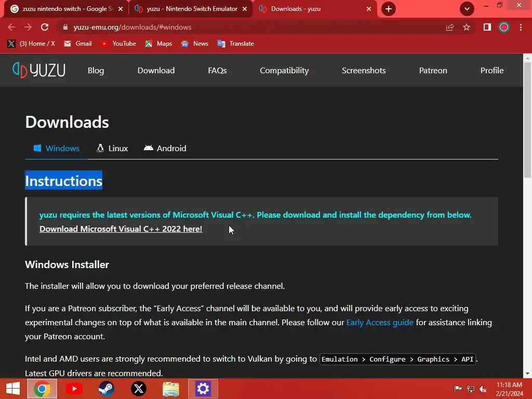Click Download Microsoft Visual C++ 2022 here link
The width and height of the screenshot is (532, 399).
(121, 229)
